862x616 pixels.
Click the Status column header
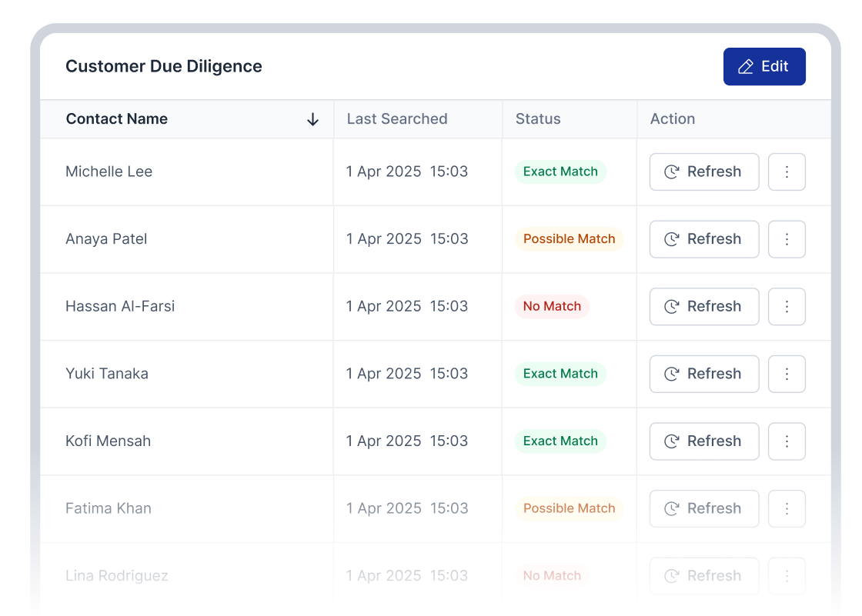537,119
